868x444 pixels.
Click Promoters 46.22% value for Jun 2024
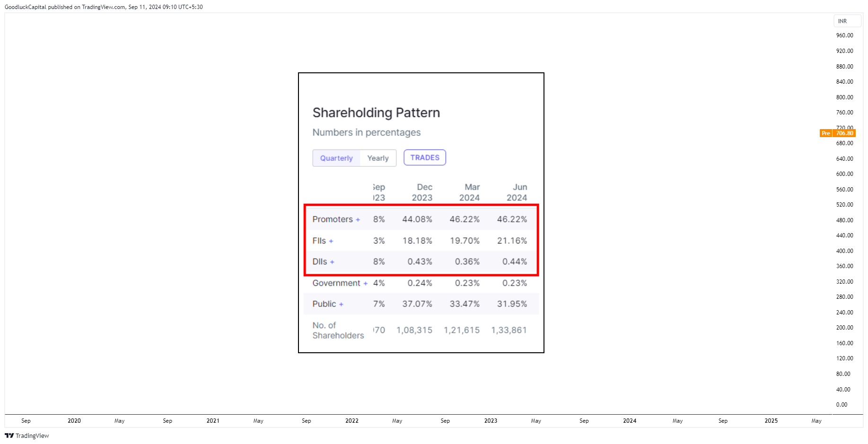pyautogui.click(x=512, y=219)
